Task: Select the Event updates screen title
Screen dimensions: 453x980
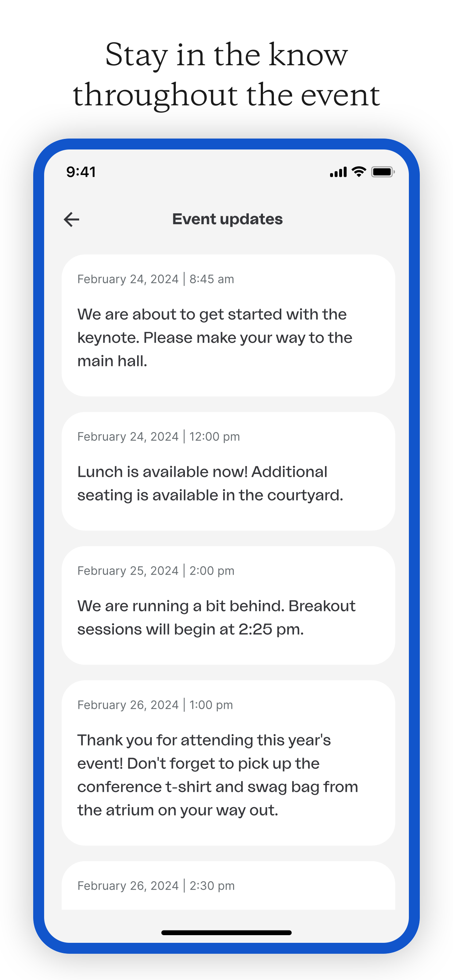Action: click(227, 219)
